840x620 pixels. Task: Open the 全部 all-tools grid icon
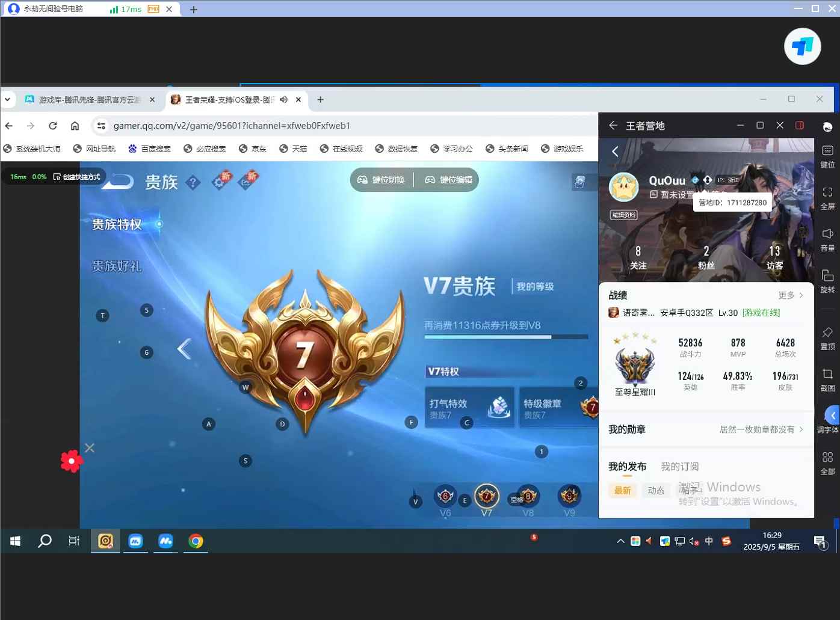point(827,463)
